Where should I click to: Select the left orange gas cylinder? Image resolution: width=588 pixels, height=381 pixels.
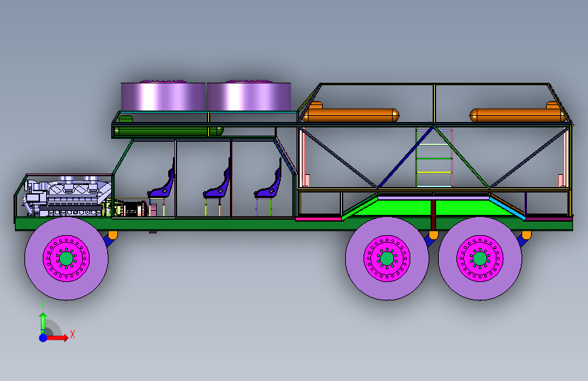(351, 115)
